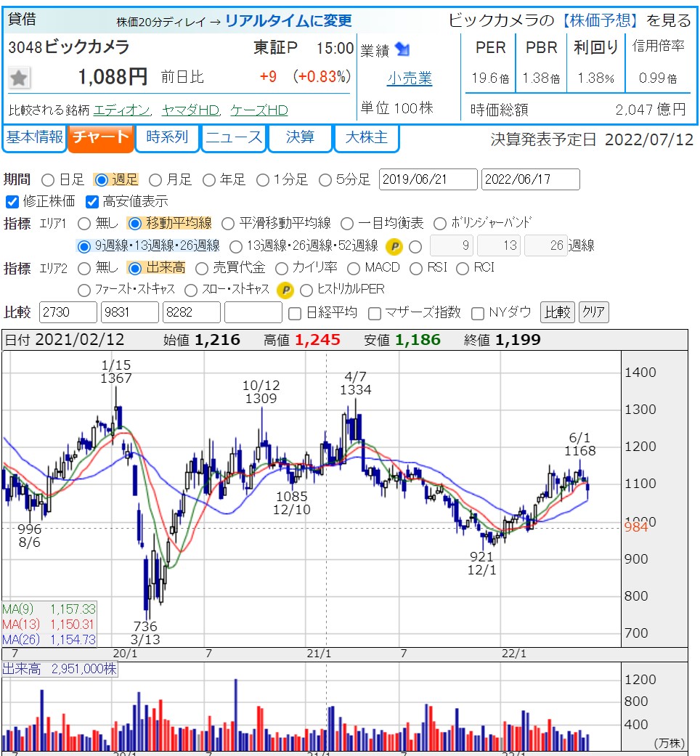Click the premium P icon beside custom week inputs
The image size is (700, 756).
[x=394, y=246]
